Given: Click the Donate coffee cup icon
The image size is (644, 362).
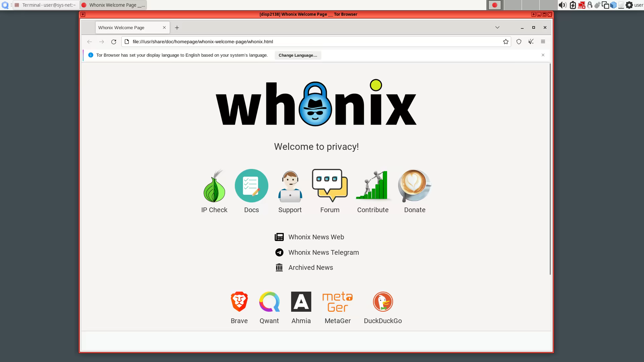Looking at the screenshot, I should [x=415, y=186].
